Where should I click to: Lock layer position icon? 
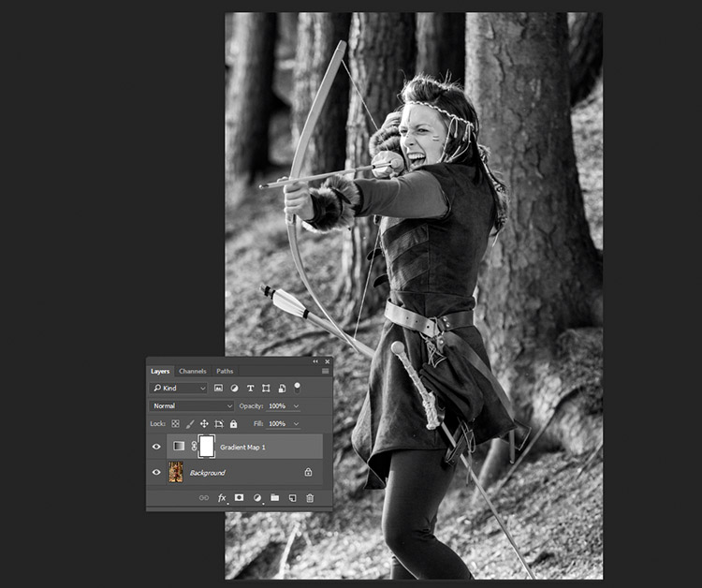point(204,423)
